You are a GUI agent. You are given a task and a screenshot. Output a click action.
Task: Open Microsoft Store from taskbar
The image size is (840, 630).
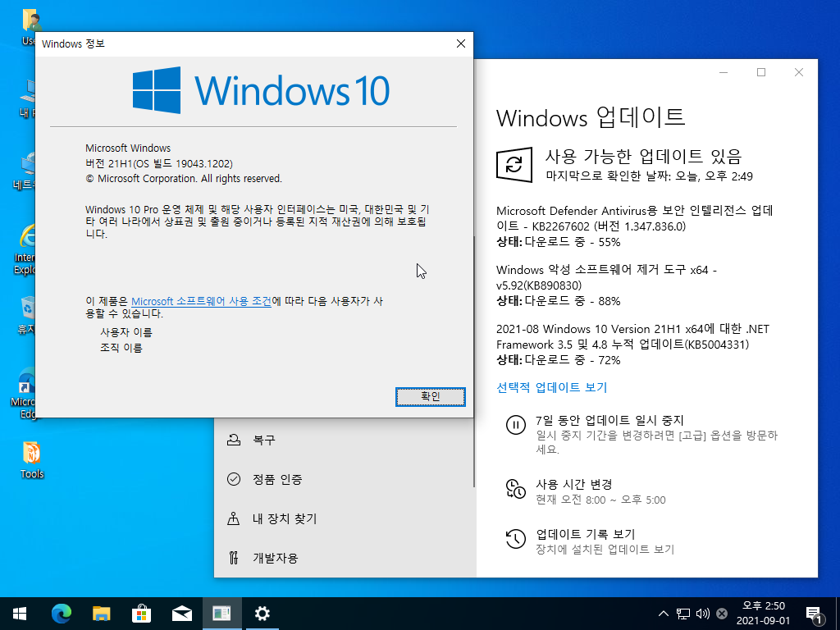[141, 614]
